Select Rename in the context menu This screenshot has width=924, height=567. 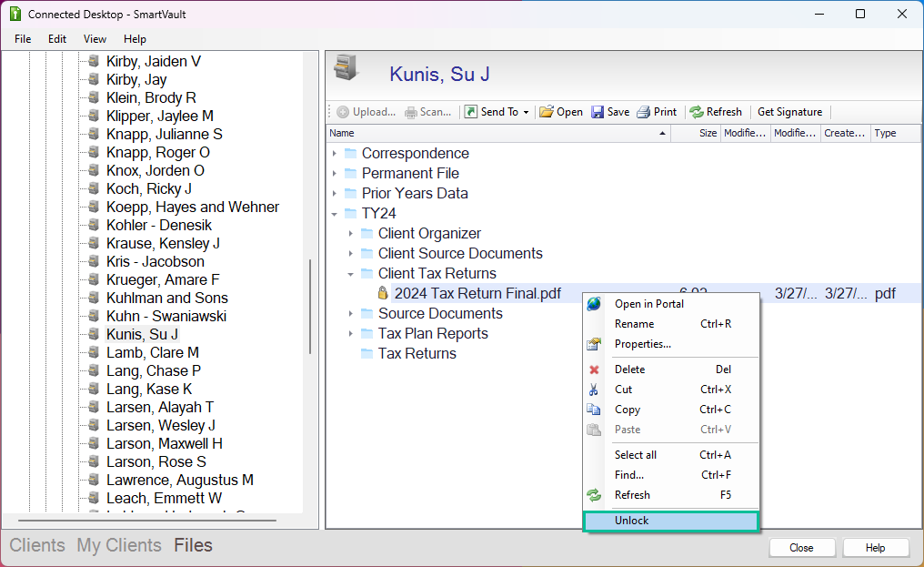[634, 324]
